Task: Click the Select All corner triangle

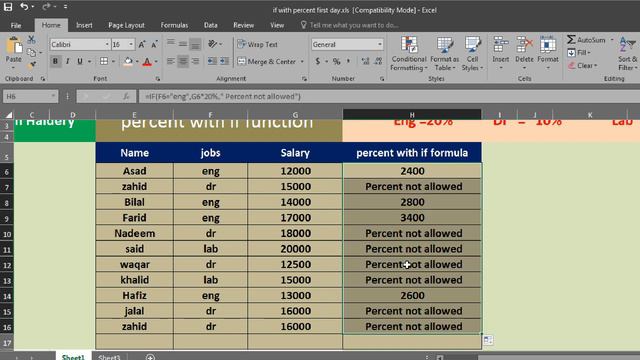Action: tap(8, 115)
